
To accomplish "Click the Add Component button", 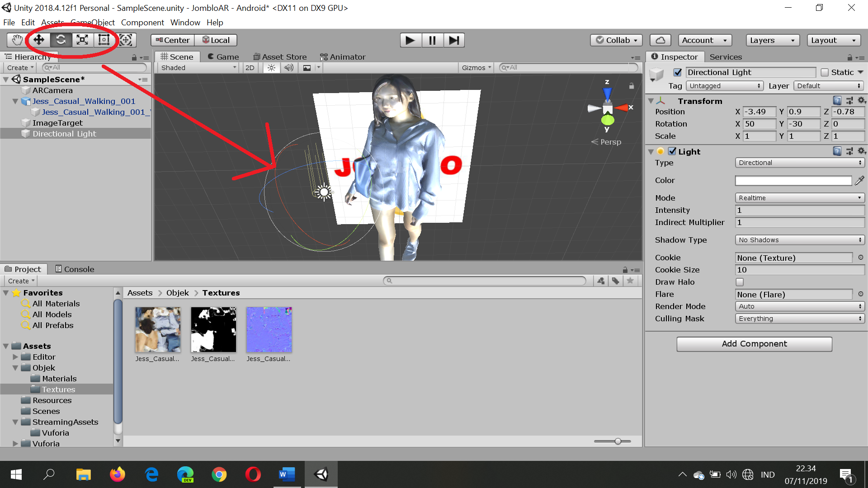I will click(754, 344).
